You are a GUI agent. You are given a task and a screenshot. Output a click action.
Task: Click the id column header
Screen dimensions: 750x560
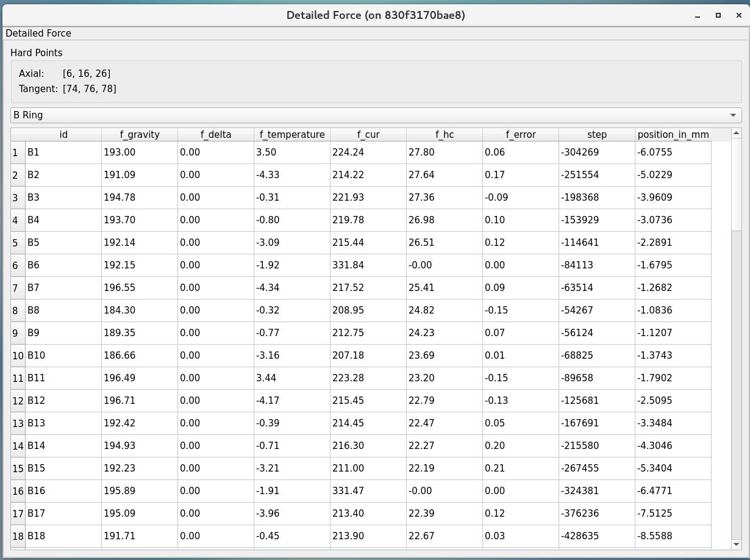[x=63, y=135]
